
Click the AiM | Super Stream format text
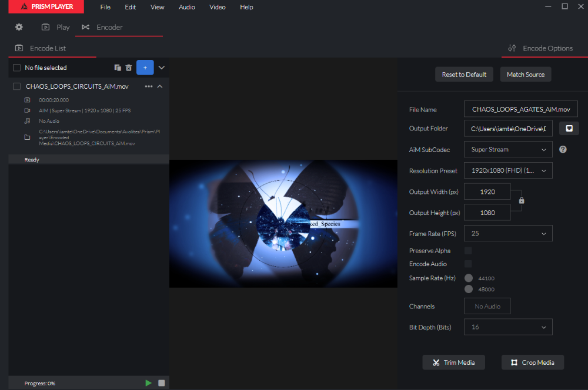pos(85,110)
